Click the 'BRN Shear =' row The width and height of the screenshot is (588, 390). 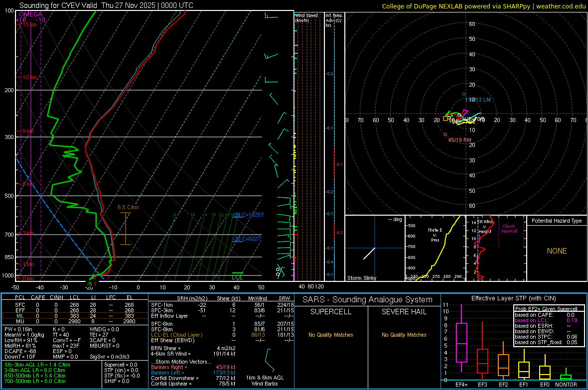point(193,348)
